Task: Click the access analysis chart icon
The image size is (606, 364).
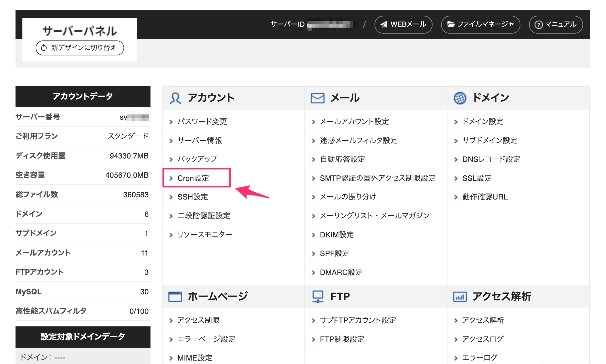Action: pyautogui.click(x=460, y=297)
